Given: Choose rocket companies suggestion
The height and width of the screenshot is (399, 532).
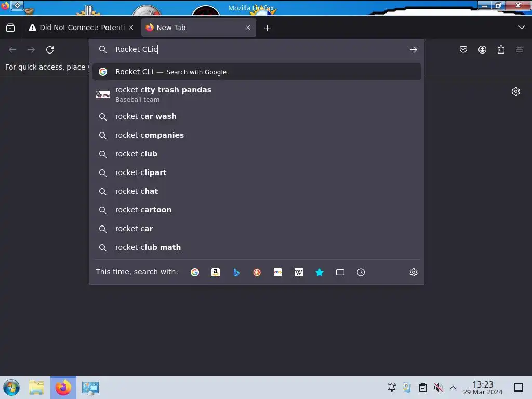Looking at the screenshot, I should (x=257, y=136).
